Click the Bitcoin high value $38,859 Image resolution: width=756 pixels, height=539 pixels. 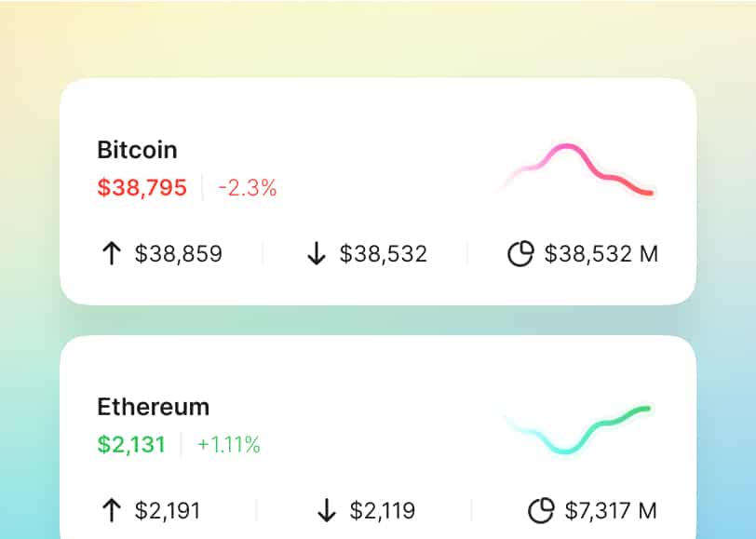coord(179,253)
